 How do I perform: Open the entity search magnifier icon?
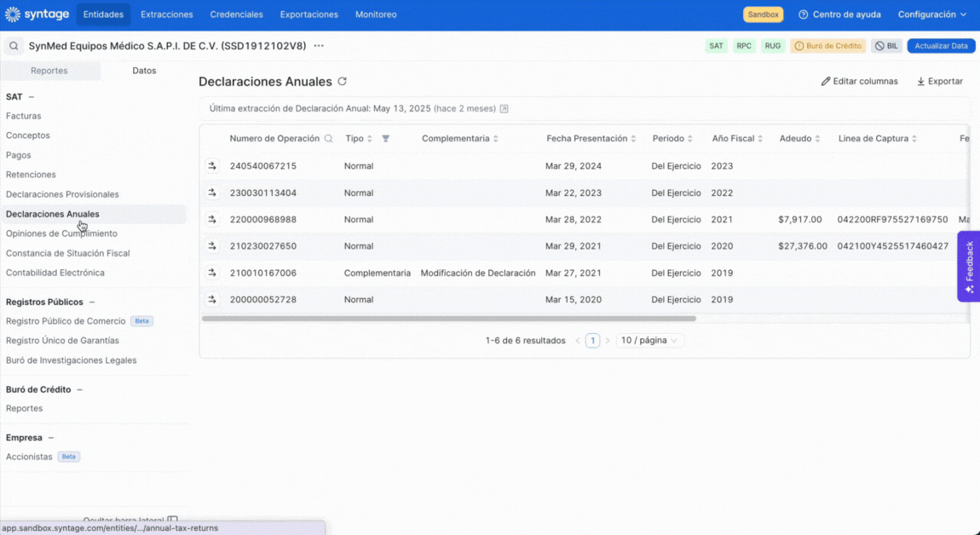(x=14, y=46)
